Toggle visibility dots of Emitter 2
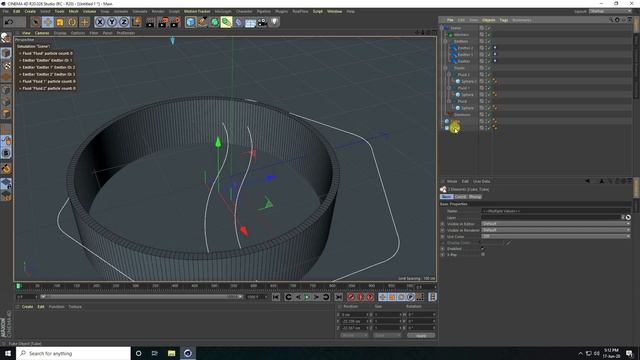 tap(486, 48)
